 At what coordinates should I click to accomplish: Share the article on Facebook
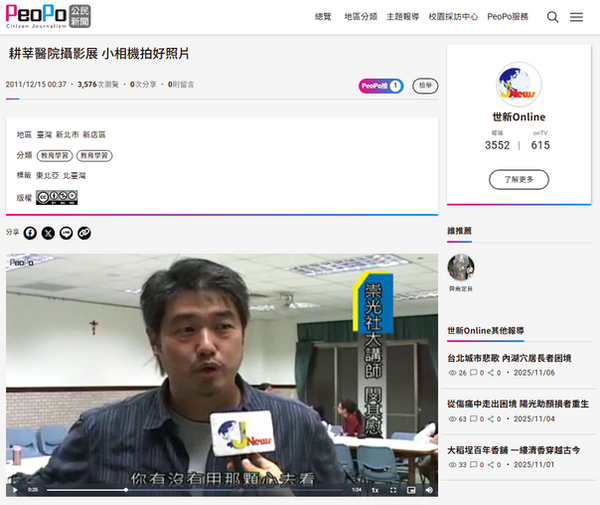(x=30, y=233)
